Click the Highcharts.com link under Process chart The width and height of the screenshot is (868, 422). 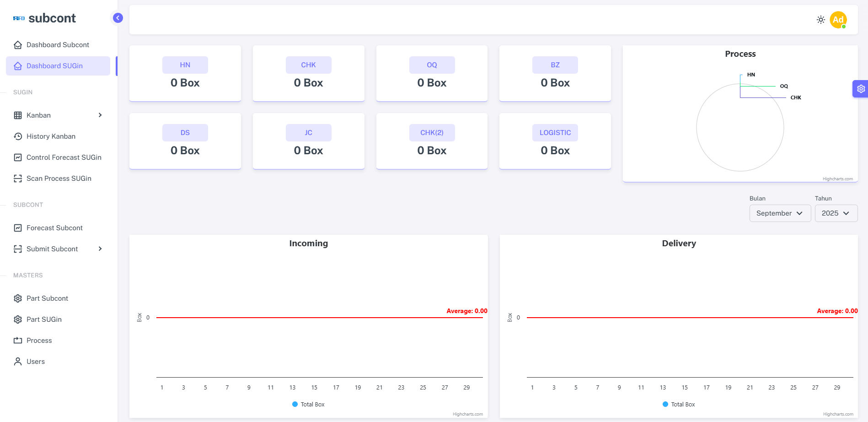[x=837, y=179]
